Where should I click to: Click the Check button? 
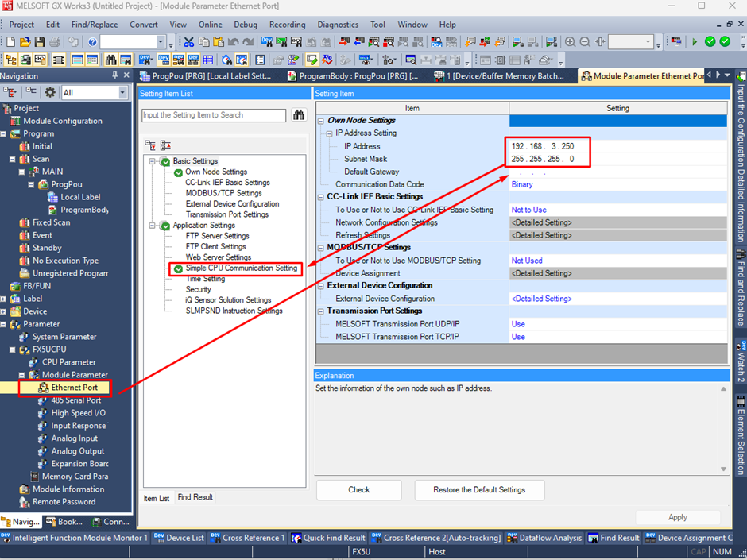coord(358,490)
